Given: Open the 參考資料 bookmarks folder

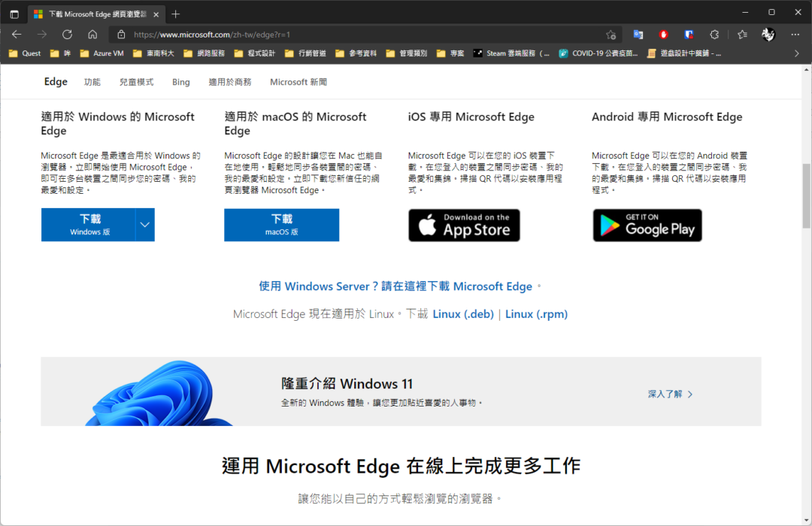Looking at the screenshot, I should point(356,53).
